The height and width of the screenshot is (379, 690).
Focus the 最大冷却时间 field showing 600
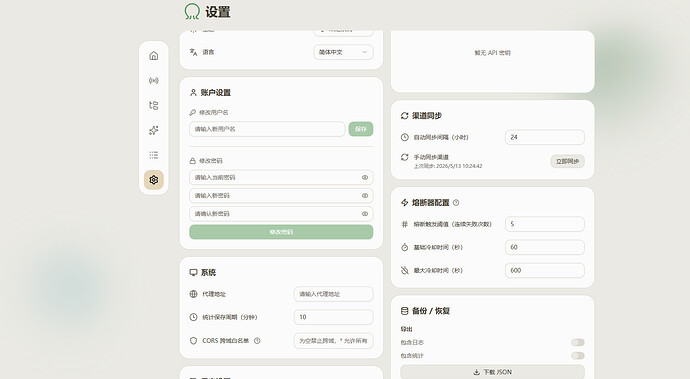pyautogui.click(x=545, y=270)
